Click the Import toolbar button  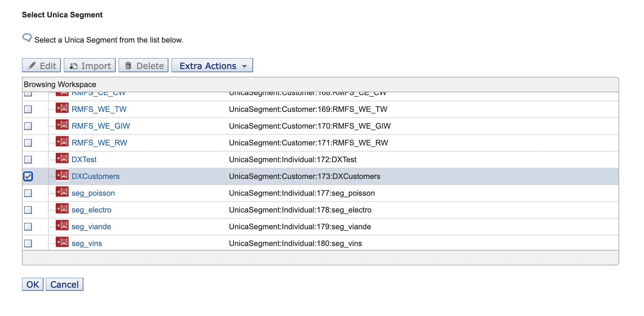point(90,65)
